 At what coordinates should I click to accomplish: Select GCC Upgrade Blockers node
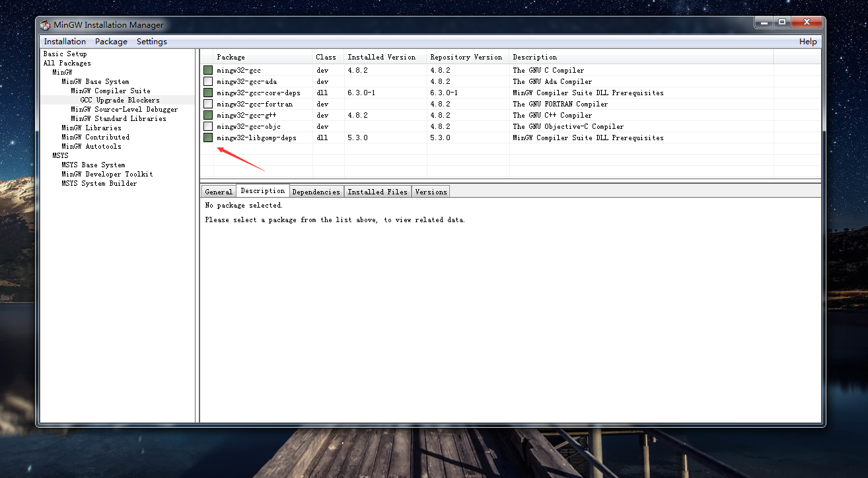pyautogui.click(x=120, y=100)
